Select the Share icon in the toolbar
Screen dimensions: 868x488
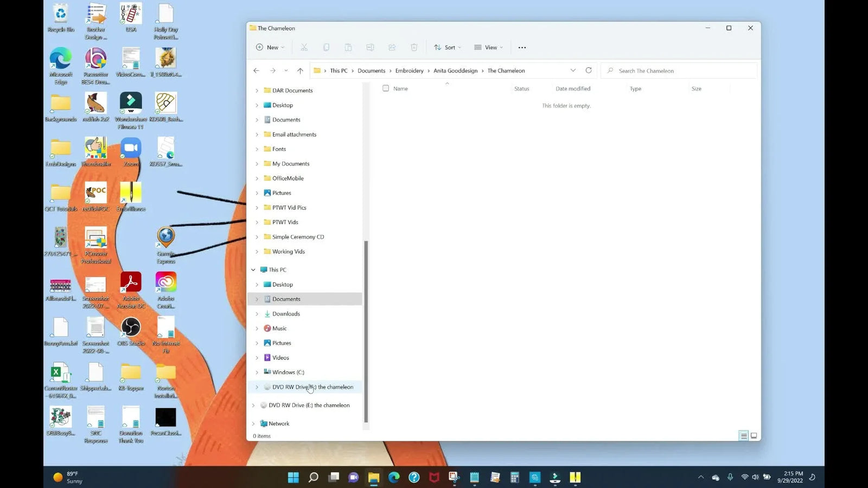tap(392, 47)
